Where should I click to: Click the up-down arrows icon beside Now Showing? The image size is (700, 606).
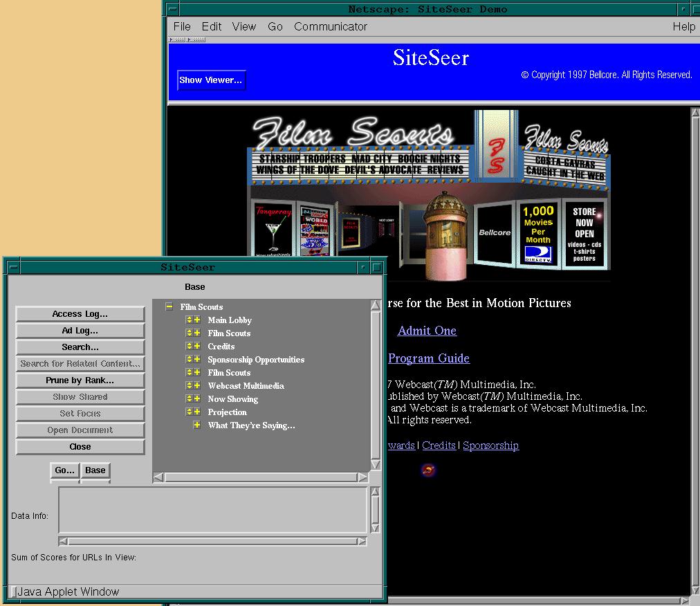click(x=189, y=398)
